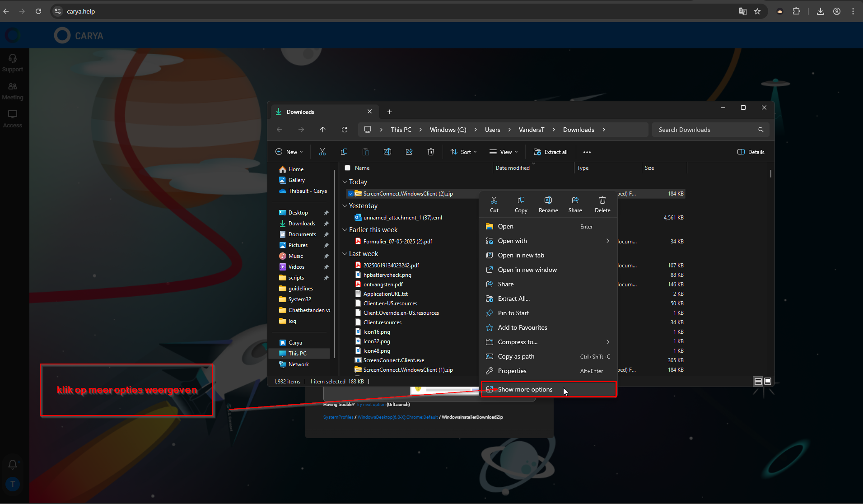This screenshot has height=504, width=863.
Task: Choose Properties in the context menu
Action: (x=548, y=371)
